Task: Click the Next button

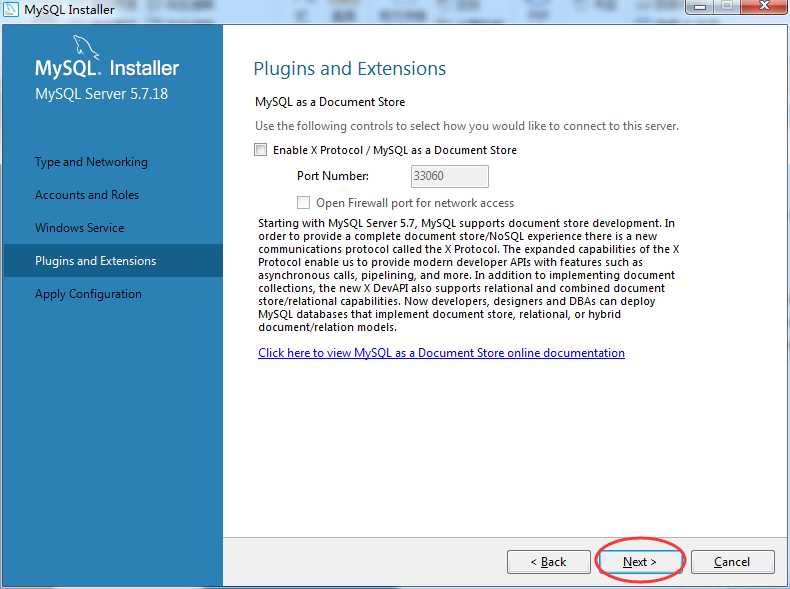Action: (x=640, y=562)
